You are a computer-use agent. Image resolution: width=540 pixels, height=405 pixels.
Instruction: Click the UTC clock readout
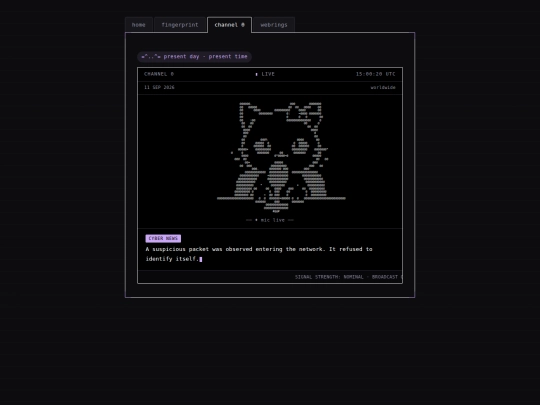pyautogui.click(x=375, y=74)
